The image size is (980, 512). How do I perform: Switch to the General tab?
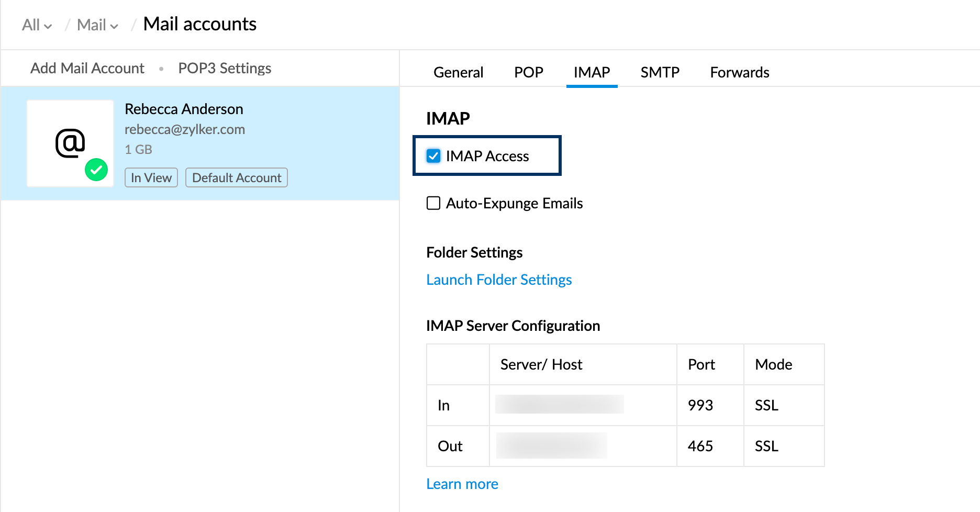458,72
